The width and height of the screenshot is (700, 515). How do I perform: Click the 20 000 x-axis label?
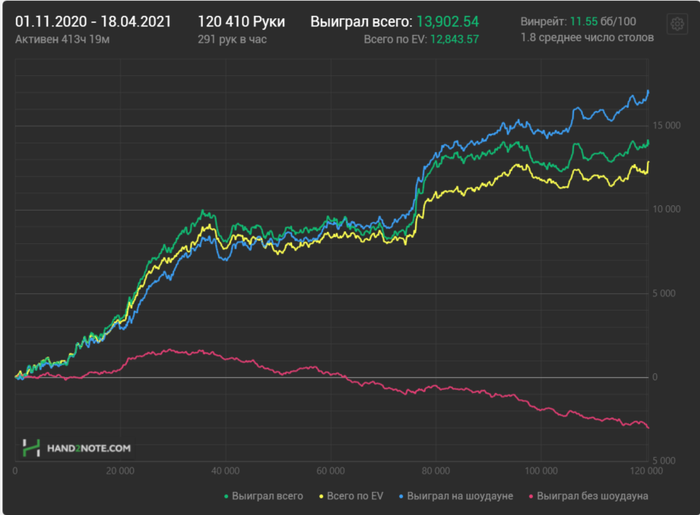[120, 470]
